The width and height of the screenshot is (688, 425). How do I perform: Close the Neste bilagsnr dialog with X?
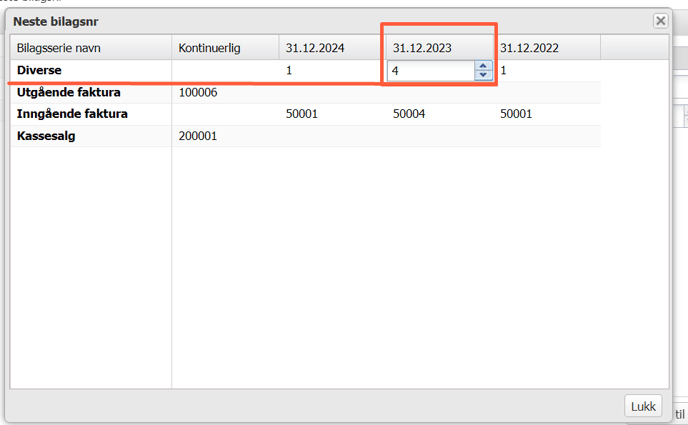(x=660, y=20)
